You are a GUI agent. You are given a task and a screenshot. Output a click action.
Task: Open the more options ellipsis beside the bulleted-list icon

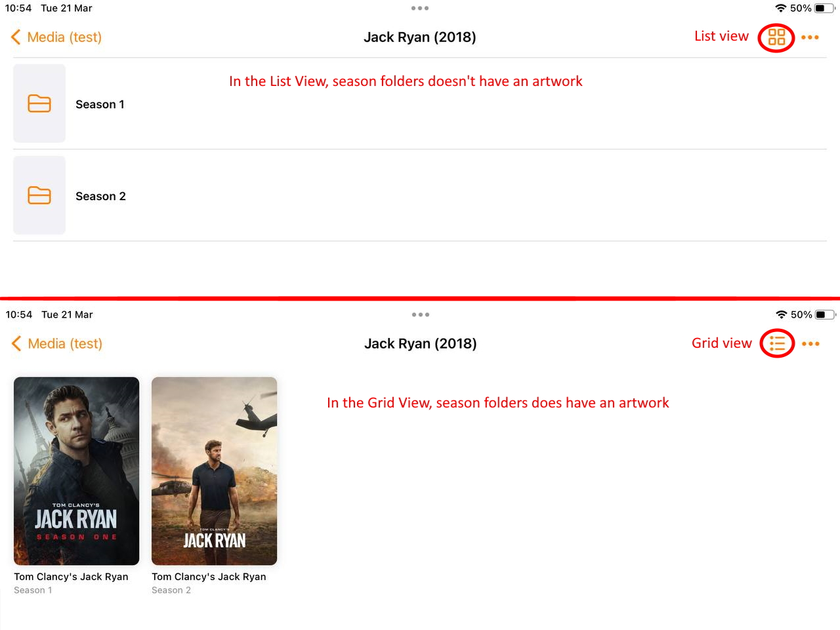click(x=810, y=344)
